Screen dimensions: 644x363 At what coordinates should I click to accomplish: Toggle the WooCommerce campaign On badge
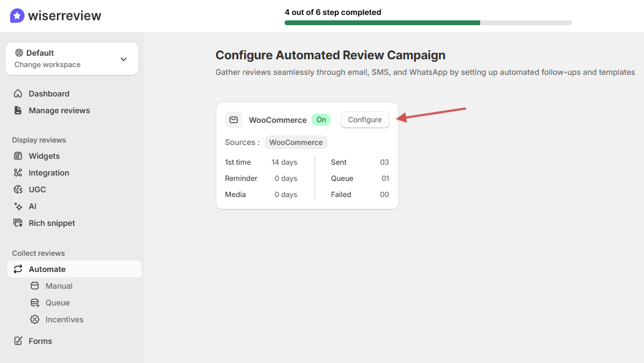321,120
